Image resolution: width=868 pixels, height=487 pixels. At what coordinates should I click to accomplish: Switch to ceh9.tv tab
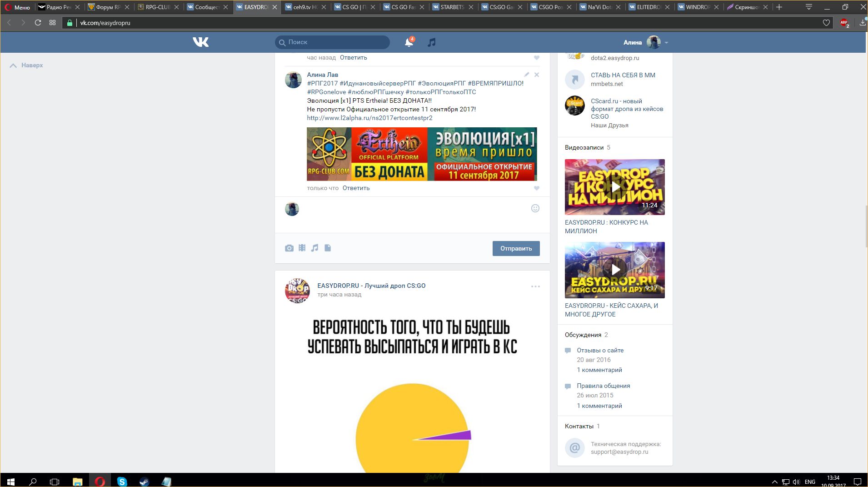pos(306,7)
